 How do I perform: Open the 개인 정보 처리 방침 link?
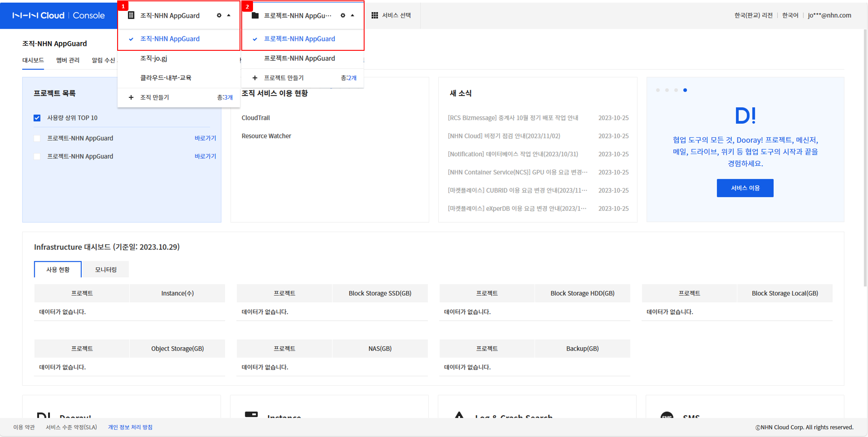click(x=130, y=427)
